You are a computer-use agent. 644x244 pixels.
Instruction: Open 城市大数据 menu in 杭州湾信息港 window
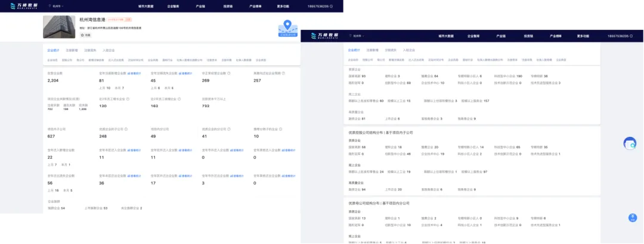click(147, 7)
